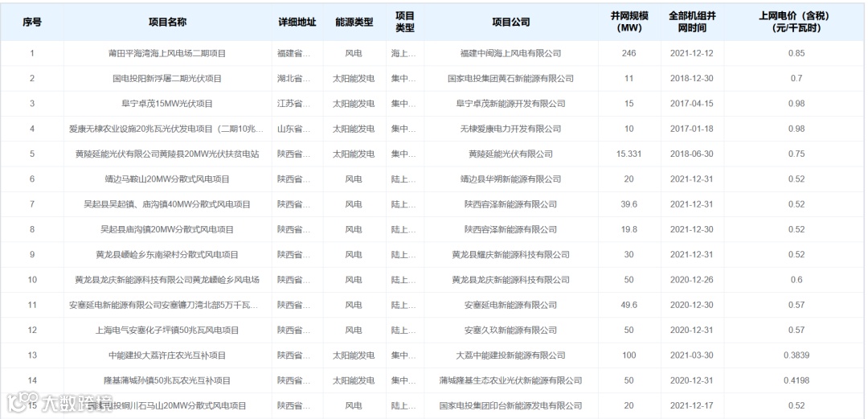
Task: Click the capacity value 100
Action: click(628, 355)
